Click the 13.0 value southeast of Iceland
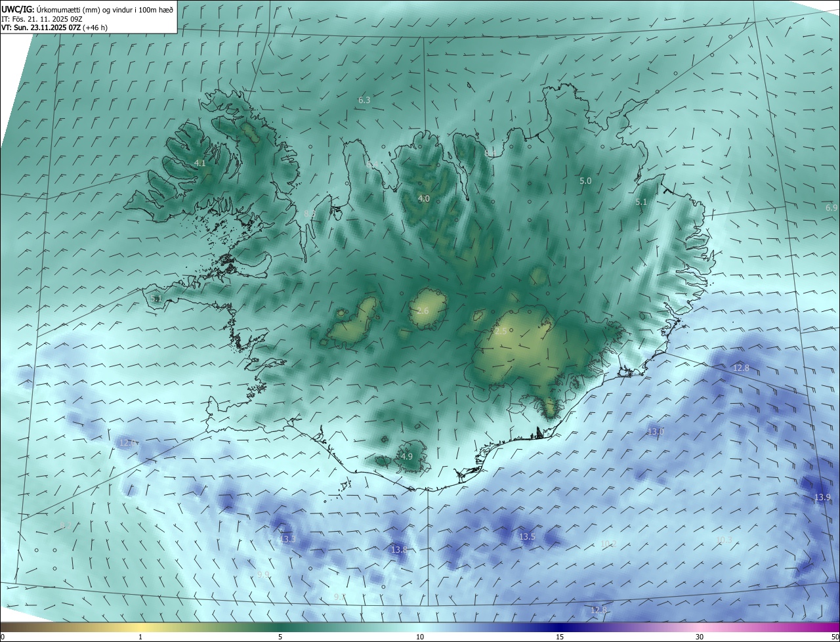The width and height of the screenshot is (840, 642). pyautogui.click(x=656, y=431)
